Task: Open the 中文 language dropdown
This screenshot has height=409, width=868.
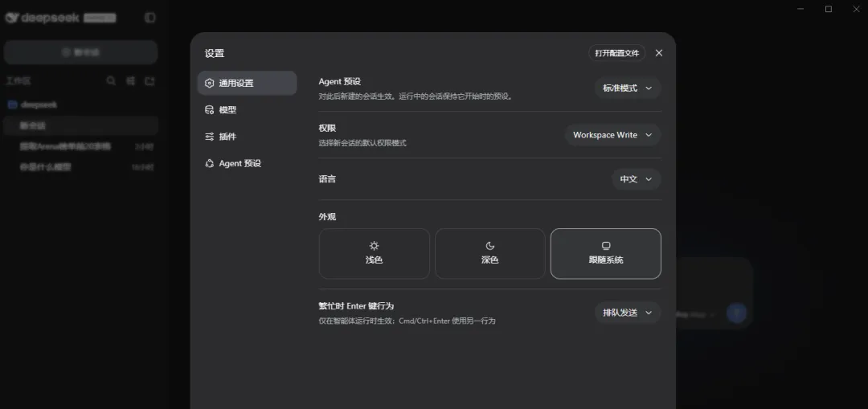Action: (x=636, y=179)
